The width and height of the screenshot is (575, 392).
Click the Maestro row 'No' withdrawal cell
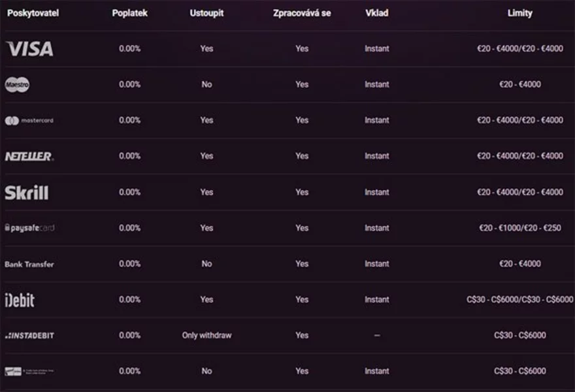[x=206, y=84]
